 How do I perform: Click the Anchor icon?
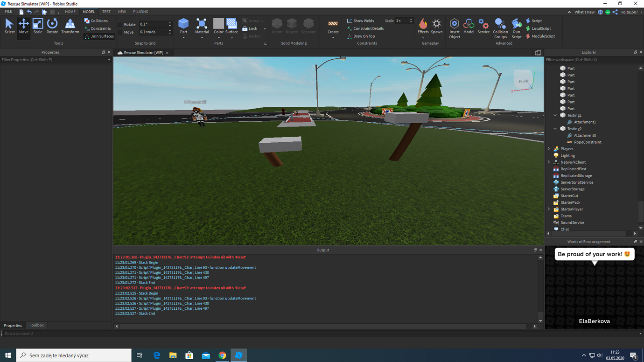click(x=245, y=35)
